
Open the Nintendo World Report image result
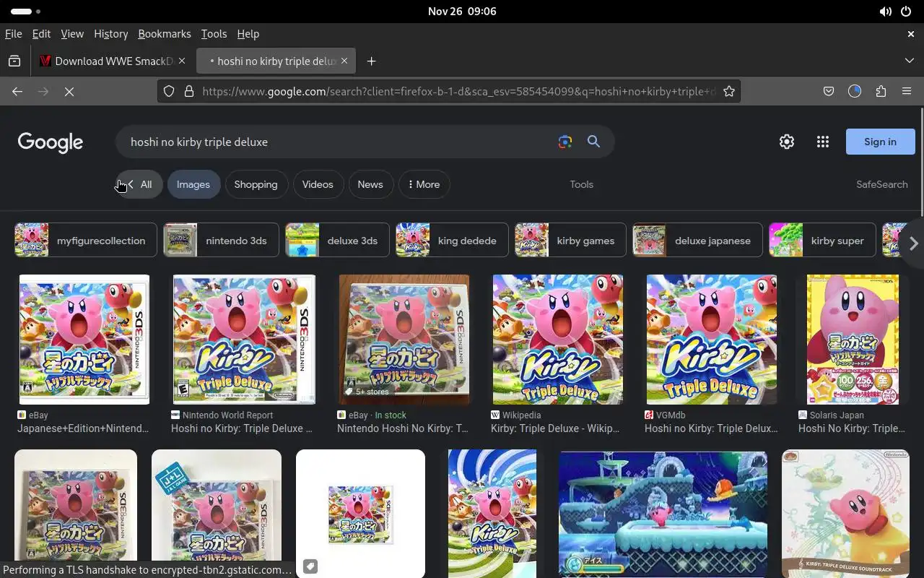[244, 340]
